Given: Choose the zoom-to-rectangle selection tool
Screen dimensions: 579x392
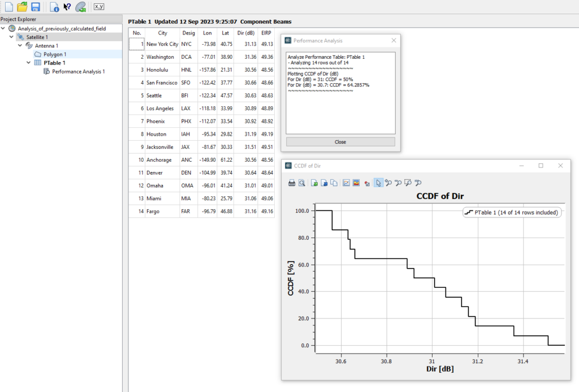Looking at the screenshot, I should (x=408, y=183).
